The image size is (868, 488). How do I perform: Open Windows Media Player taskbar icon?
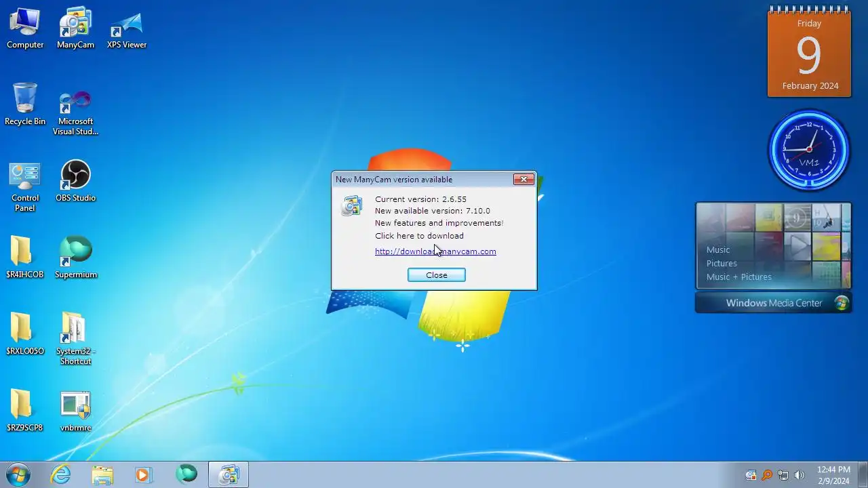pos(144,474)
